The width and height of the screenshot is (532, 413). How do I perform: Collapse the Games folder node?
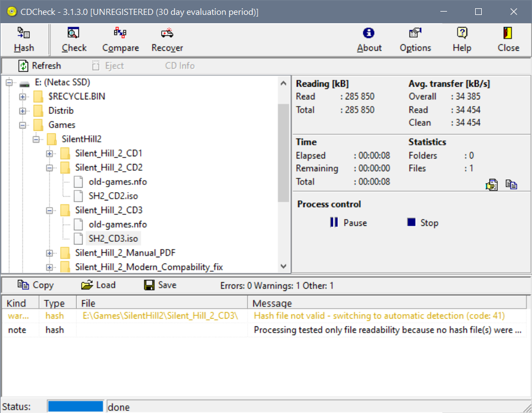[23, 125]
